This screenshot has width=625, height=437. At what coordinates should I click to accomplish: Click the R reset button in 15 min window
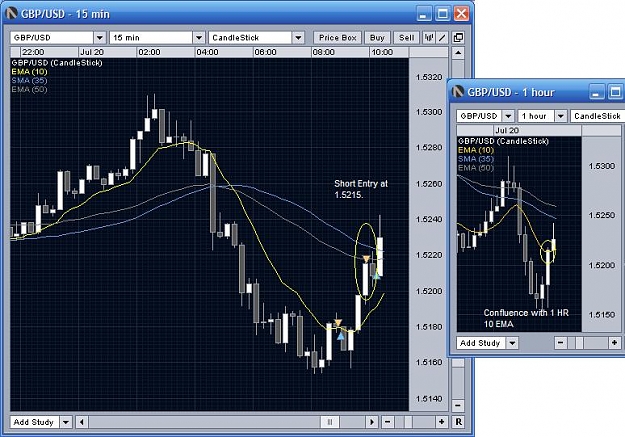458,422
